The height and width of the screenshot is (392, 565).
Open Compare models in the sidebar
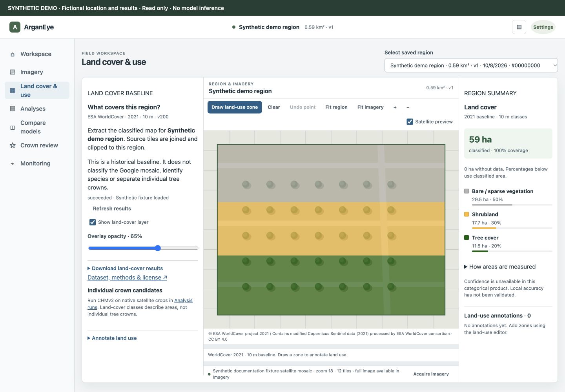pyautogui.click(x=37, y=127)
